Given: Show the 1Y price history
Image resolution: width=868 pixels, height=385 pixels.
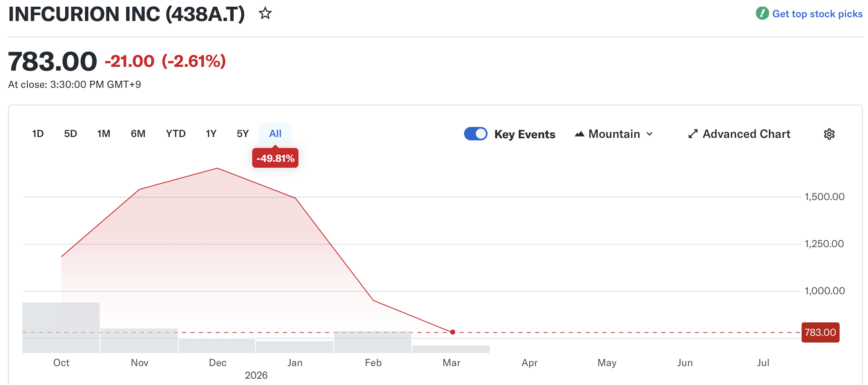Looking at the screenshot, I should click(211, 134).
